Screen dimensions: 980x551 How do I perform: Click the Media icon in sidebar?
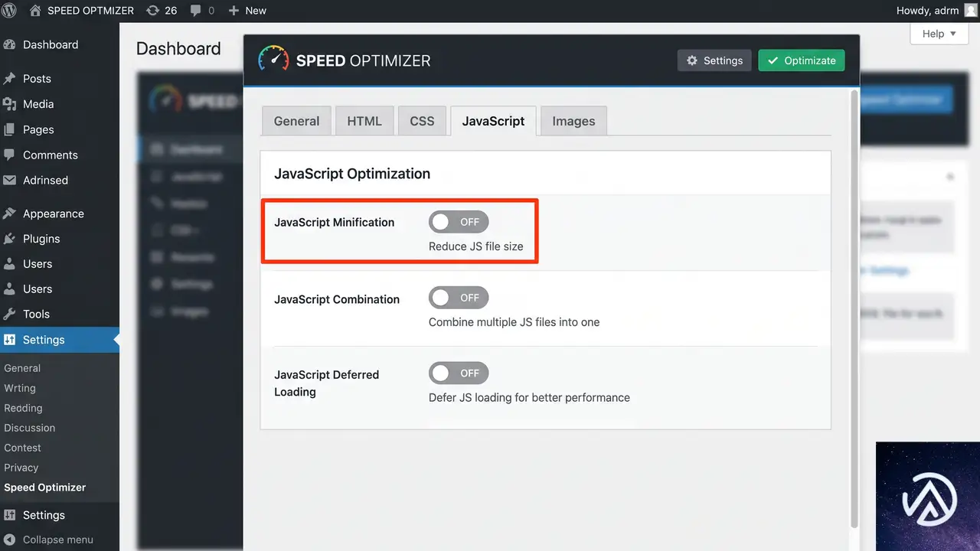coord(10,104)
